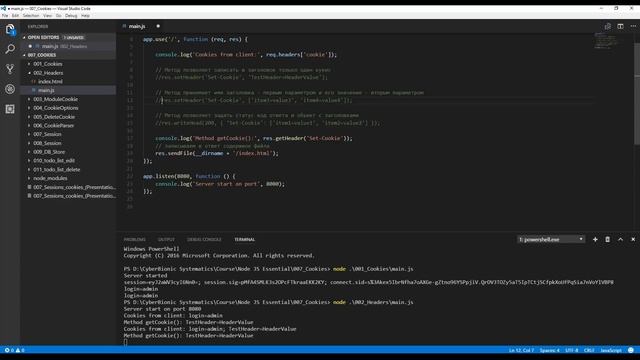Open the Source Control view
This screenshot has width=640, height=360.
(x=10, y=69)
